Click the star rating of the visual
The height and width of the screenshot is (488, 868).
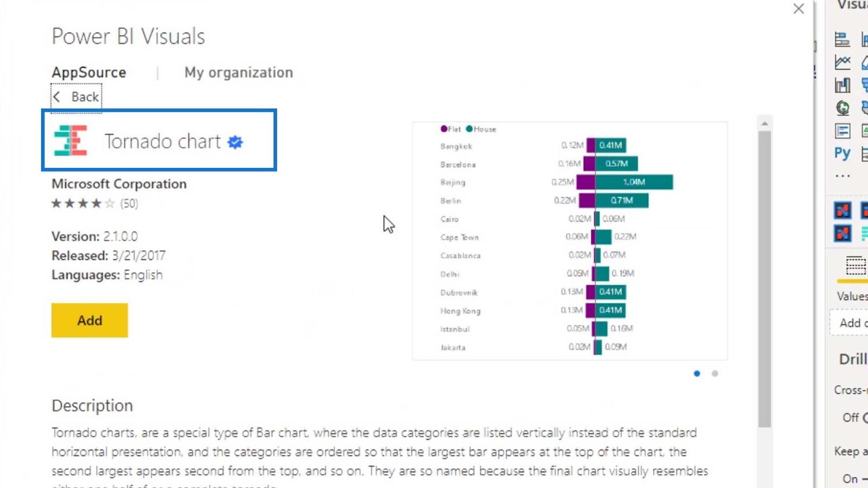point(83,203)
